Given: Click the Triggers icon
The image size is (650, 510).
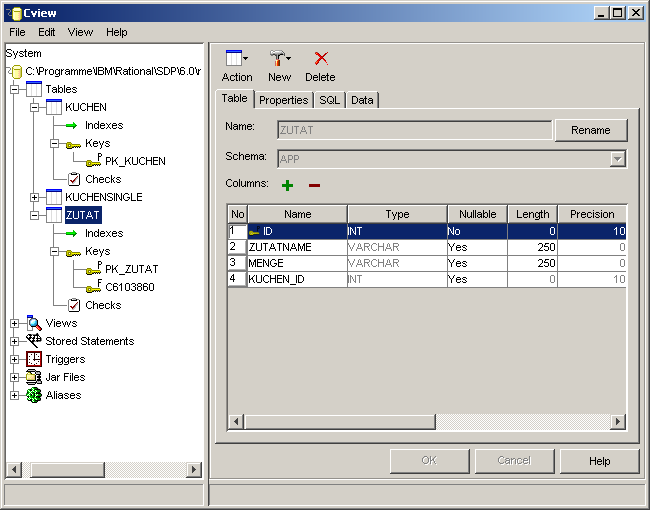Looking at the screenshot, I should [34, 359].
